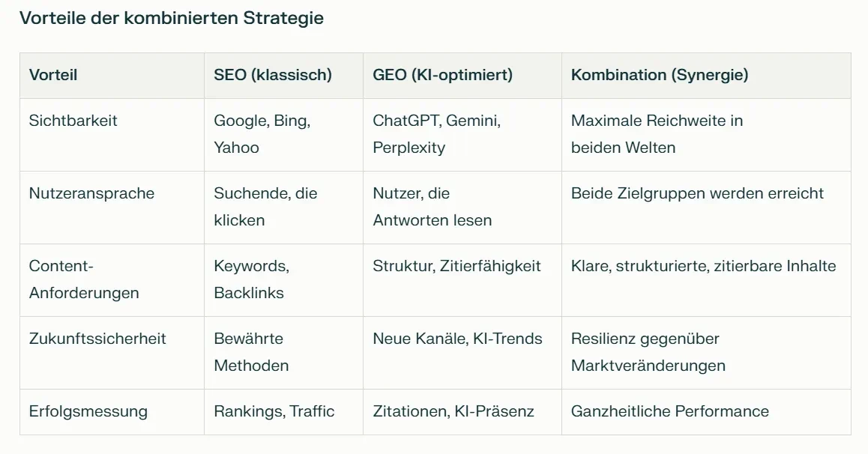Viewport: 868px width, 454px height.
Task: Click the 'Vorteile der kombinierten Strategie' heading
Action: click(172, 18)
